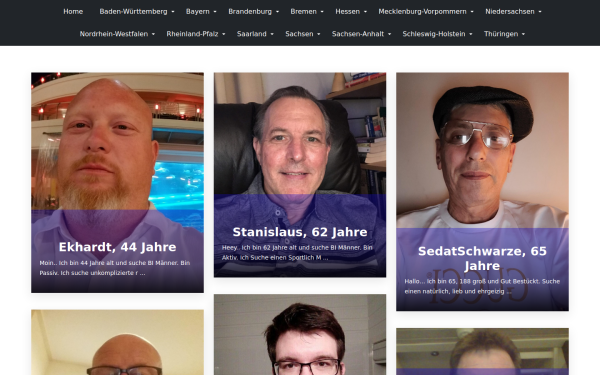Expand the Baden-Württemberg dropdown
This screenshot has width=600, height=375.
(x=137, y=11)
